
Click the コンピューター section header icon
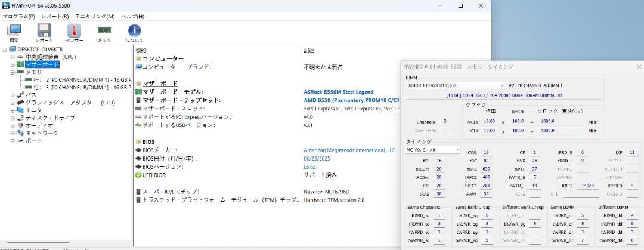coord(138,59)
